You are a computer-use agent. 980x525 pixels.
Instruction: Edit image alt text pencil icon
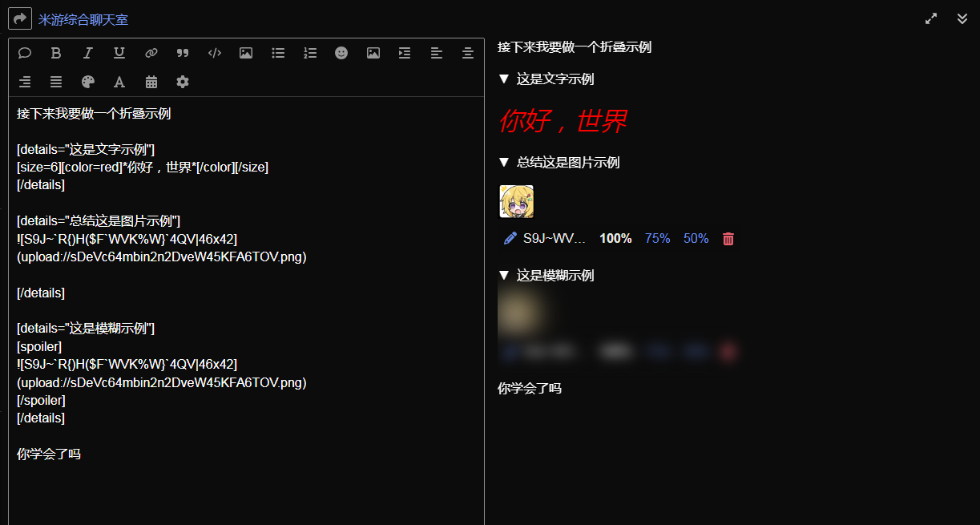[510, 239]
